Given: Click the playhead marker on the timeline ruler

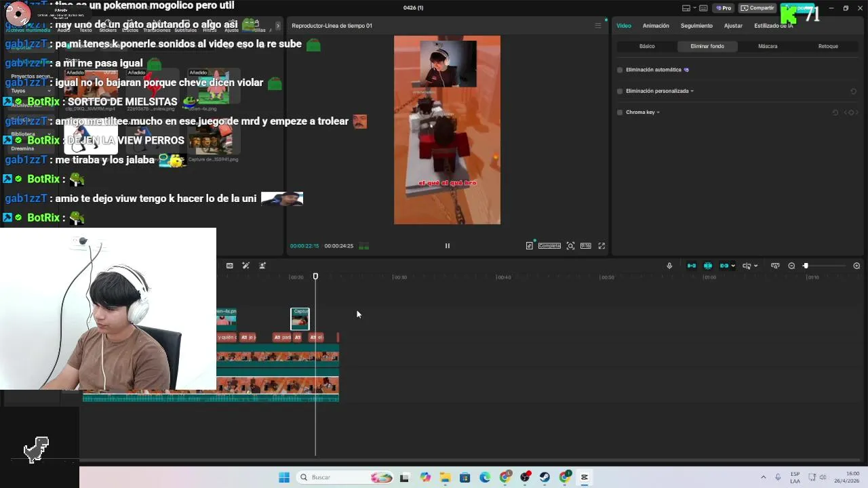Looking at the screenshot, I should tap(315, 277).
